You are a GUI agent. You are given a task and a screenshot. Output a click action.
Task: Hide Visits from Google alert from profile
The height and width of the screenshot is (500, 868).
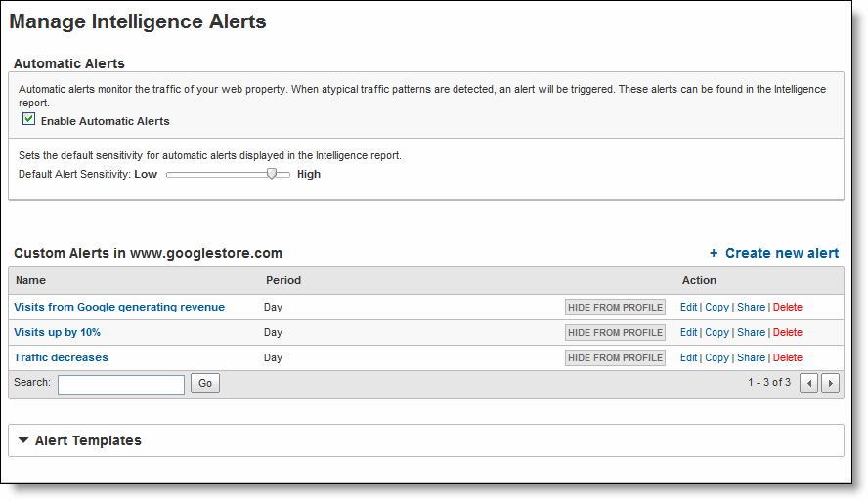(x=615, y=307)
